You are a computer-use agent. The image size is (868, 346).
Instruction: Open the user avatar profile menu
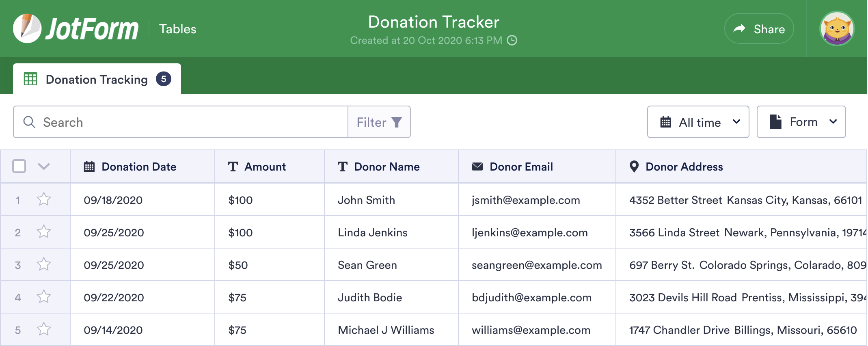pos(837,28)
